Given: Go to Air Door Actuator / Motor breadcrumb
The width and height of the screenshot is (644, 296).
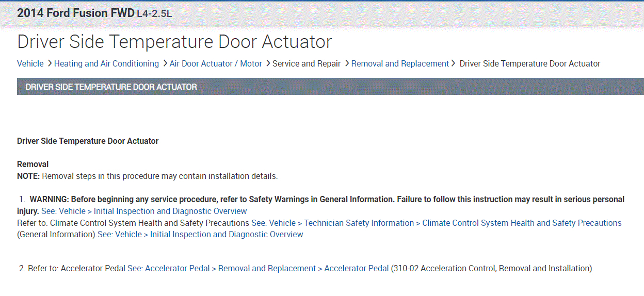Looking at the screenshot, I should 216,63.
